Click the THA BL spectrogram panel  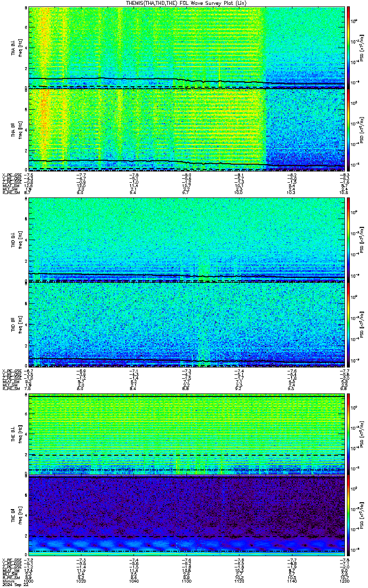[186, 48]
